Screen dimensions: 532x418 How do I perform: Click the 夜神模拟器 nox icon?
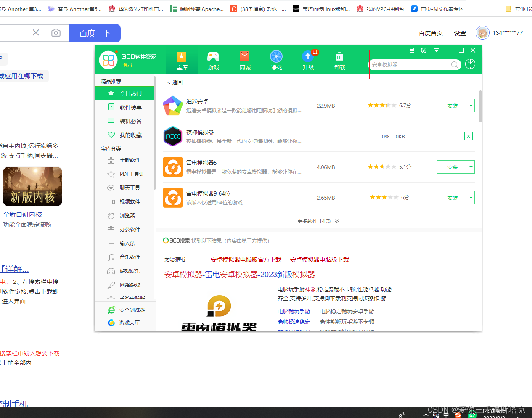(x=173, y=136)
